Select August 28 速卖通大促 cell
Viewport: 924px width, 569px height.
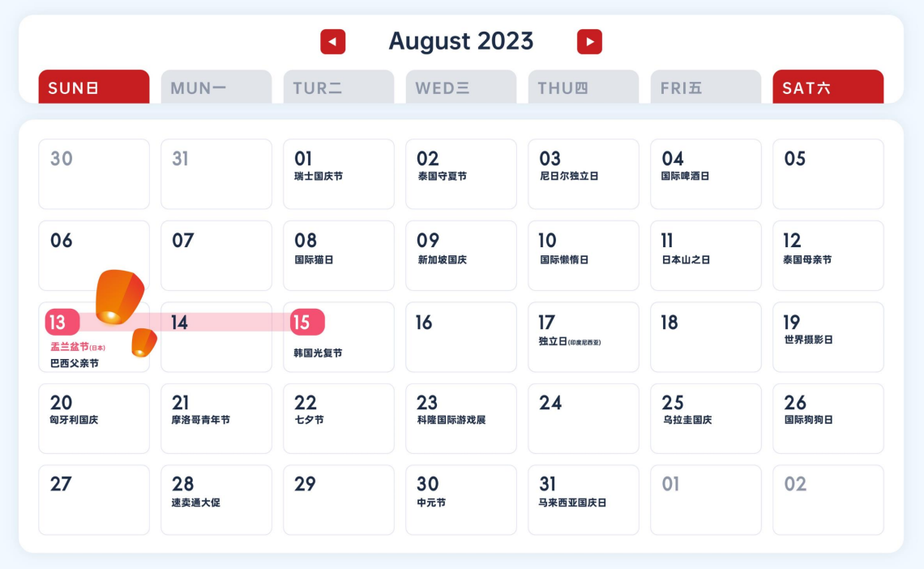tap(216, 499)
